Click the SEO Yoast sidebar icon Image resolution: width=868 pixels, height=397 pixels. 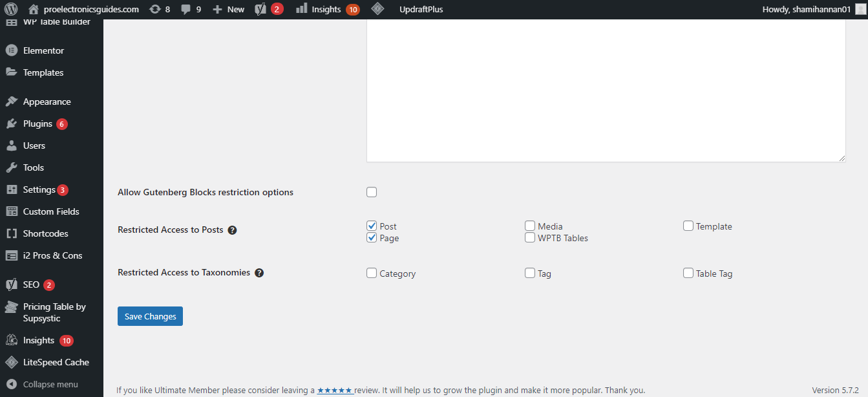(11, 284)
